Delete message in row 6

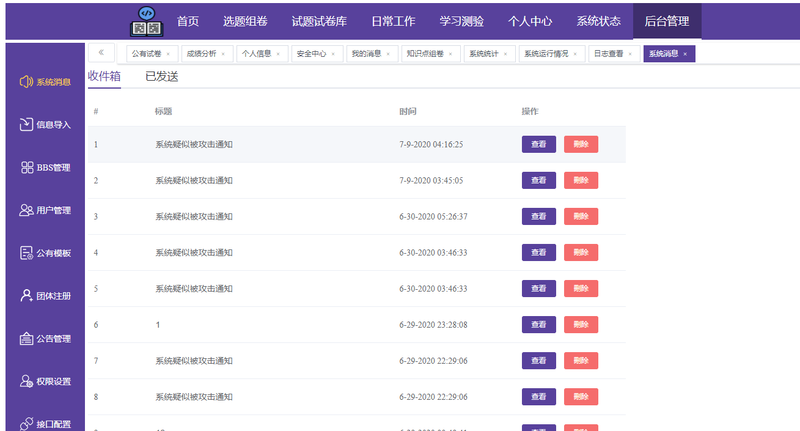(x=581, y=324)
